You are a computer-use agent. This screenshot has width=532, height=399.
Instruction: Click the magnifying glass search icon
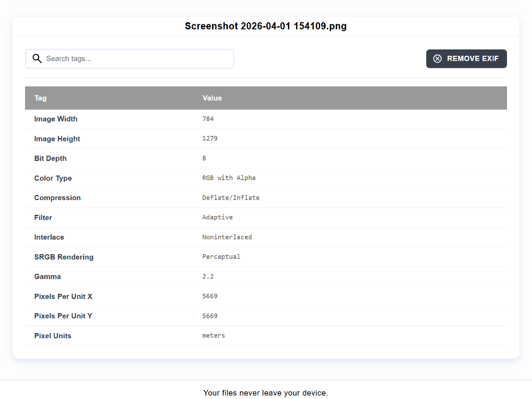pyautogui.click(x=37, y=59)
